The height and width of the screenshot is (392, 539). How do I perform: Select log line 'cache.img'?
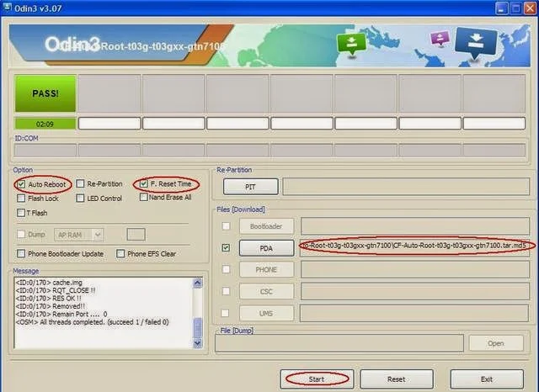click(x=49, y=283)
